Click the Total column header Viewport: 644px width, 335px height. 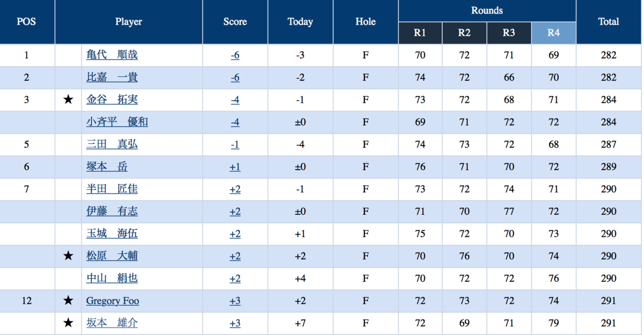609,22
